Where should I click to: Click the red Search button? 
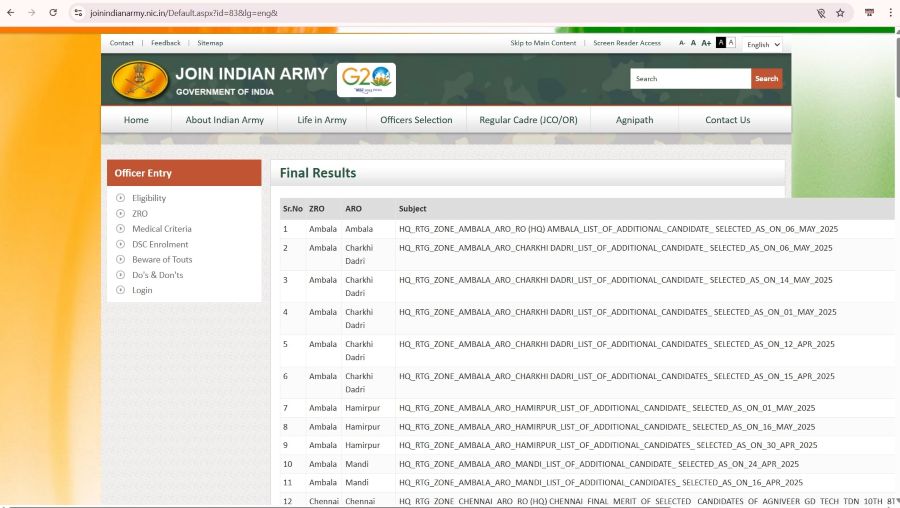coord(767,79)
